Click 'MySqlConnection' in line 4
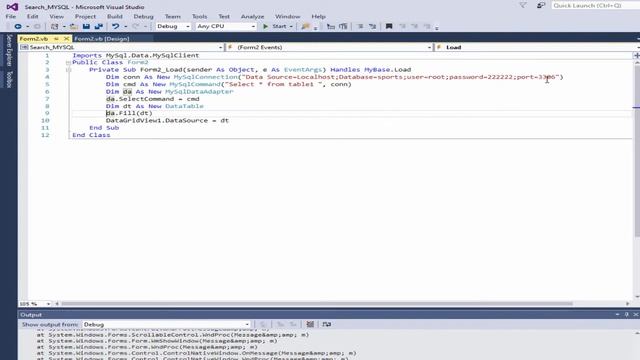 (205, 77)
